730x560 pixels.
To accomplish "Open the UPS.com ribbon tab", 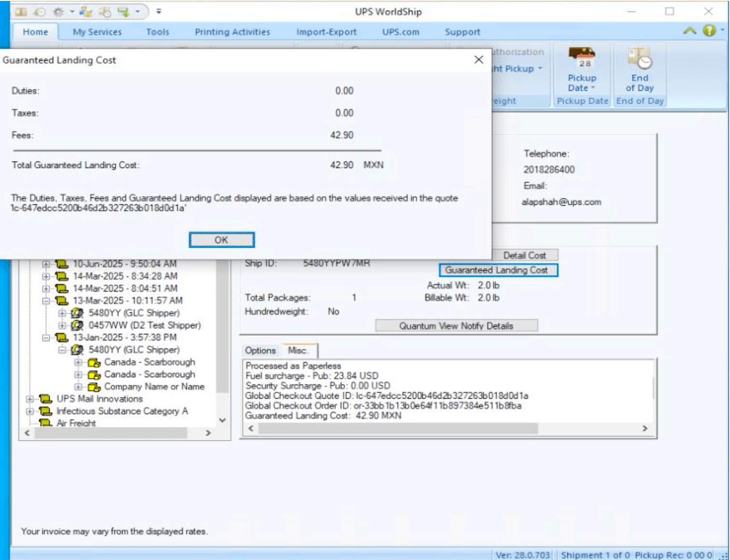I will tap(401, 32).
